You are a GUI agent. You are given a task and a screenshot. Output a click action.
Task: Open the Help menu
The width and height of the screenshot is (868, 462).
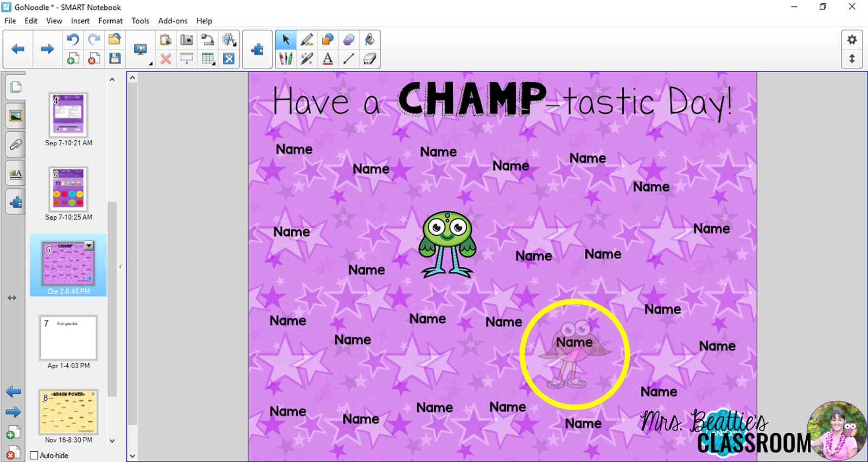pyautogui.click(x=204, y=21)
